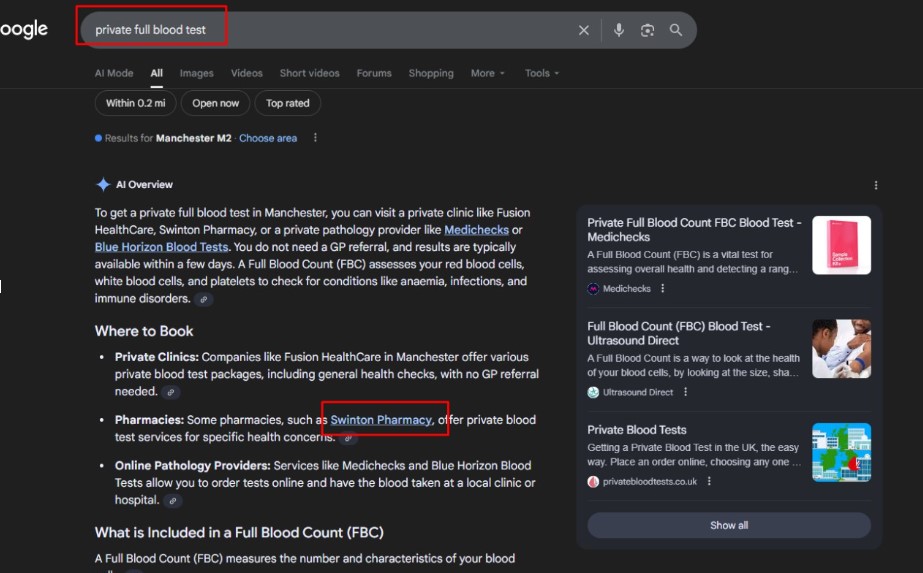Click the Medichecks red box thumbnail
Viewport: 923px width, 573px height.
pyautogui.click(x=841, y=245)
